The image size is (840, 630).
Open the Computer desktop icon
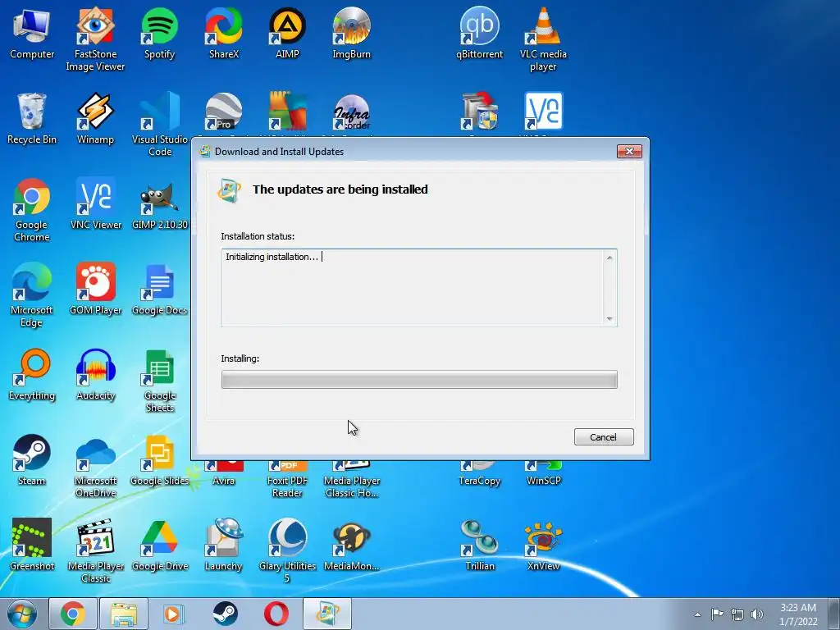(32, 33)
